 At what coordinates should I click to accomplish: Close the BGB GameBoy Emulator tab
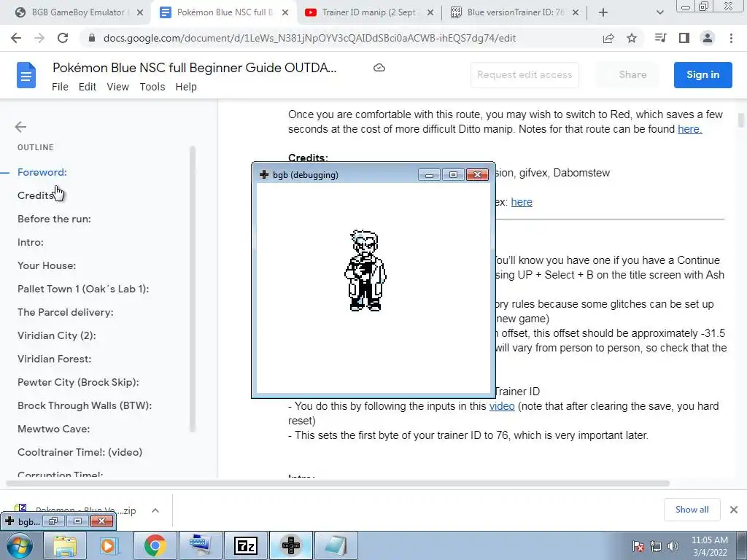[x=140, y=12]
